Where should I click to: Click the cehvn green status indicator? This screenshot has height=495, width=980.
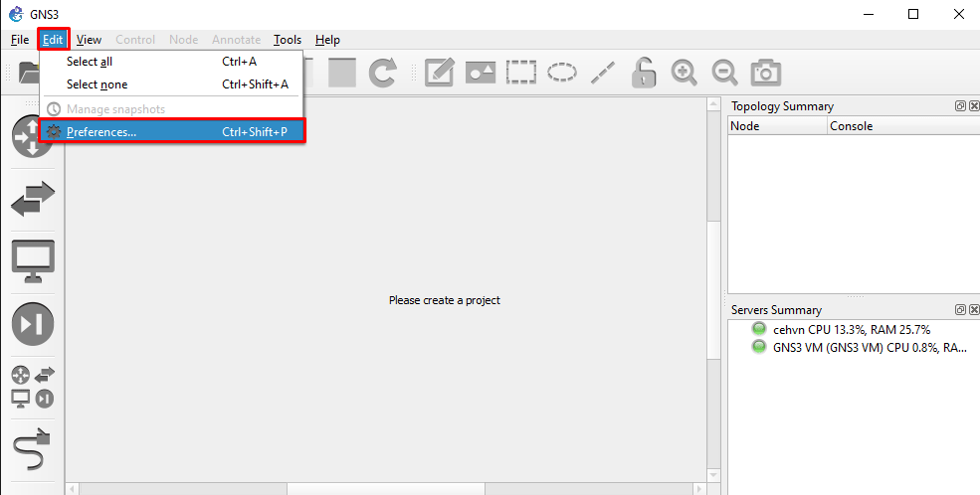[759, 329]
